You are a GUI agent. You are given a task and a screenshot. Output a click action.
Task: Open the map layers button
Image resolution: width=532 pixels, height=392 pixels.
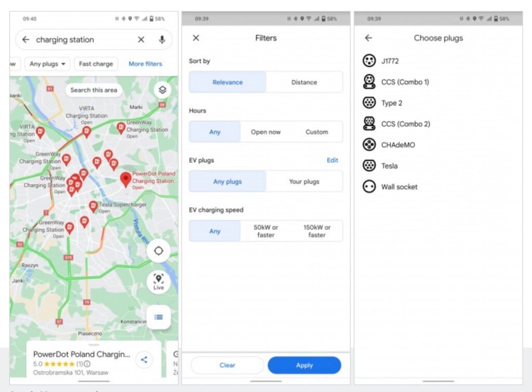(162, 90)
